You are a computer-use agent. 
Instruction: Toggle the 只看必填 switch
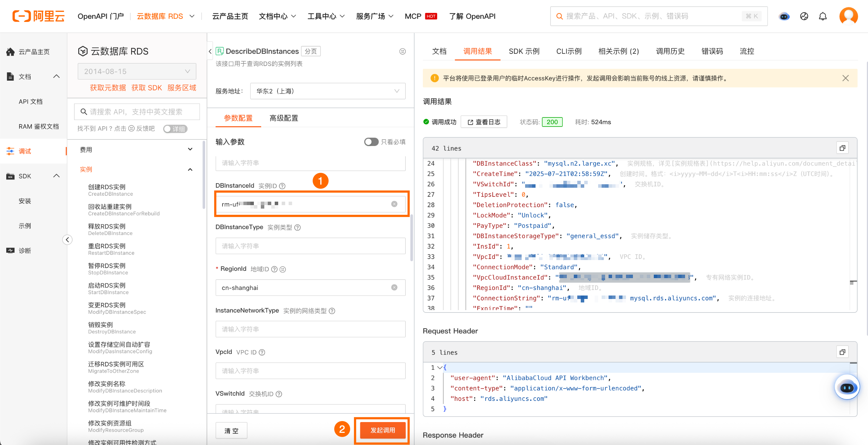point(371,142)
